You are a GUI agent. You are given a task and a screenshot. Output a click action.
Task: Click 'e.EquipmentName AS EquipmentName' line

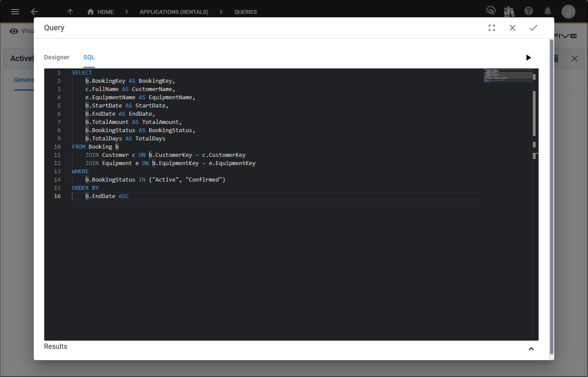coord(140,97)
